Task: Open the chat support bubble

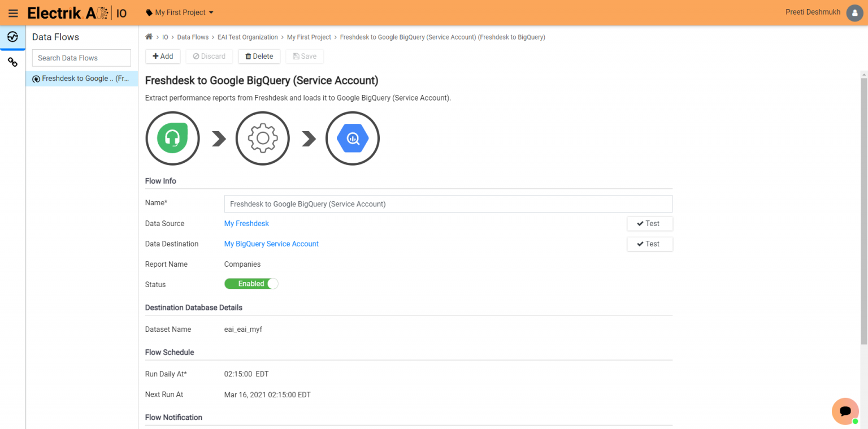Action: click(845, 411)
